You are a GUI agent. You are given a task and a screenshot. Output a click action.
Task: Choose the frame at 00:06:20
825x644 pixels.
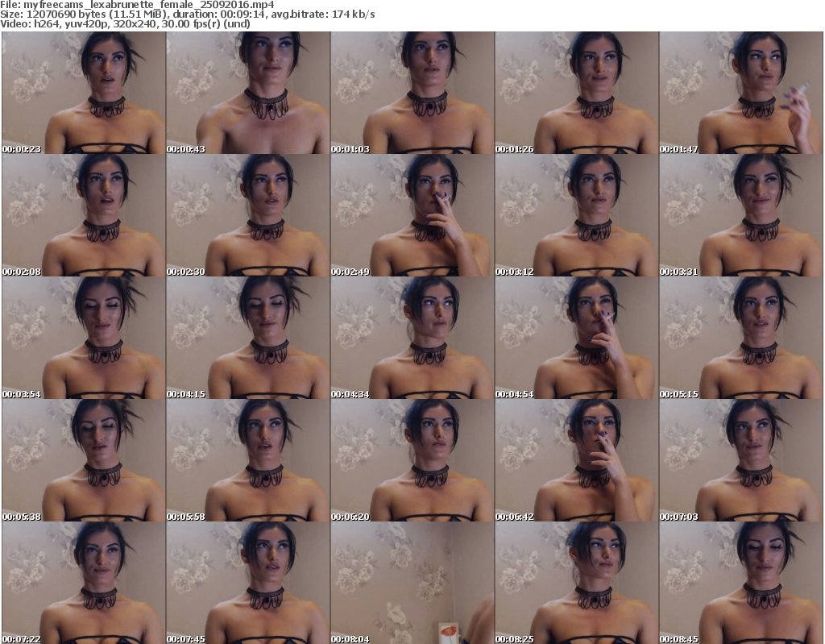[412, 460]
